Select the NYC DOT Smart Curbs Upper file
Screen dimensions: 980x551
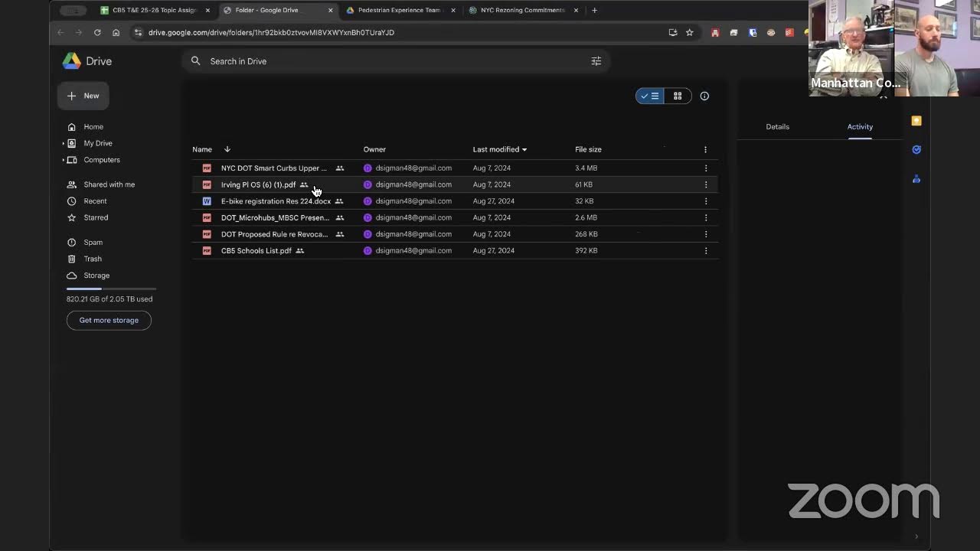455,168
